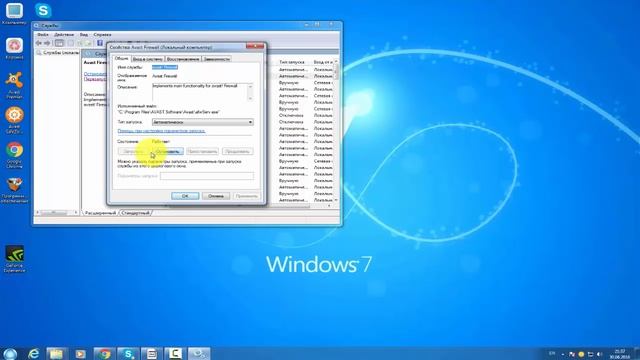The image size is (640, 360).
Task: Switch to the Зависимости tab
Action: pyautogui.click(x=217, y=59)
